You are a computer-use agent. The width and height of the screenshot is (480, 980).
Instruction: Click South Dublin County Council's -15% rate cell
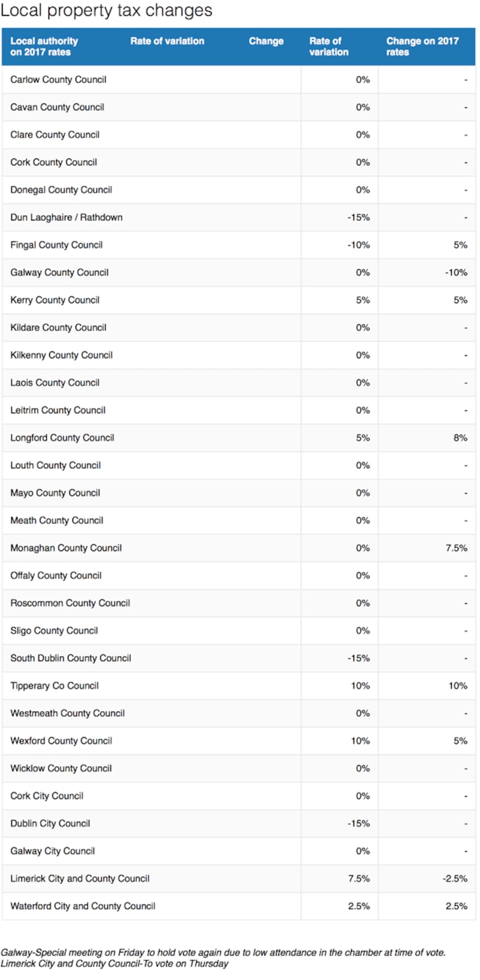[x=358, y=658]
